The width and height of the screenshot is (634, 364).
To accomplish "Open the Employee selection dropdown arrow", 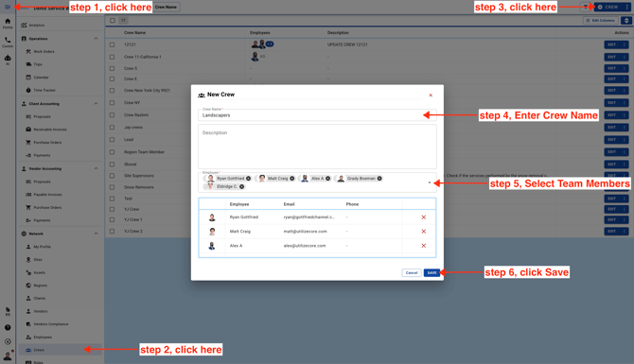I will 430,182.
